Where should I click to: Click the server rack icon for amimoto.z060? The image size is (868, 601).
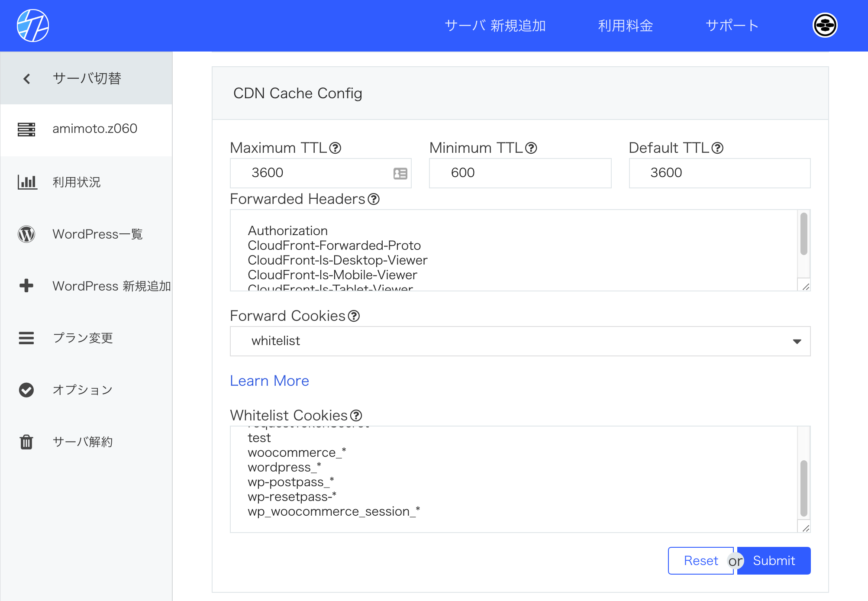(26, 129)
